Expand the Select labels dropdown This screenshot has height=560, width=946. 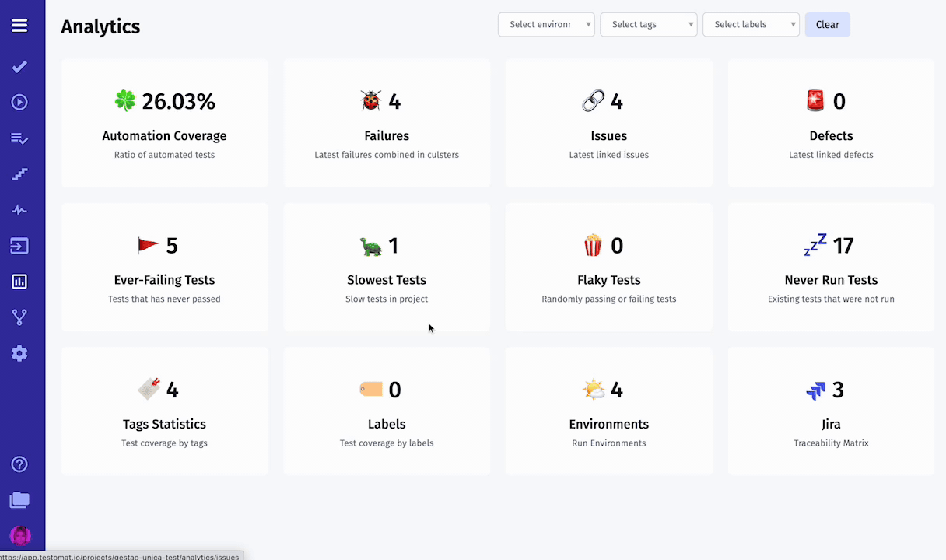(x=751, y=24)
